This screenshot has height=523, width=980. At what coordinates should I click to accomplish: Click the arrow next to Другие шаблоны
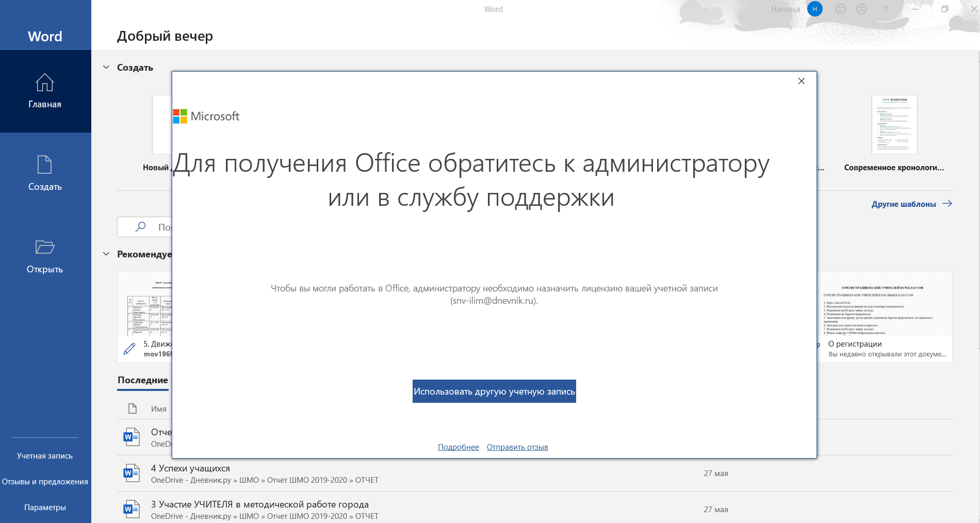point(947,204)
